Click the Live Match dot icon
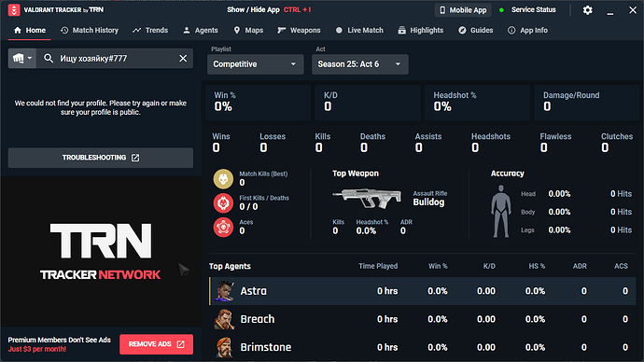The image size is (644, 362). 339,31
